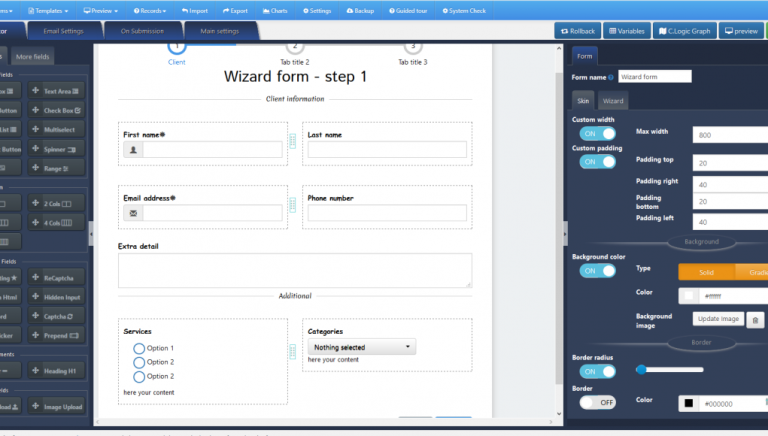Screen dimensions: 768x436
Task: Click the Border radius slider handle
Action: click(641, 369)
